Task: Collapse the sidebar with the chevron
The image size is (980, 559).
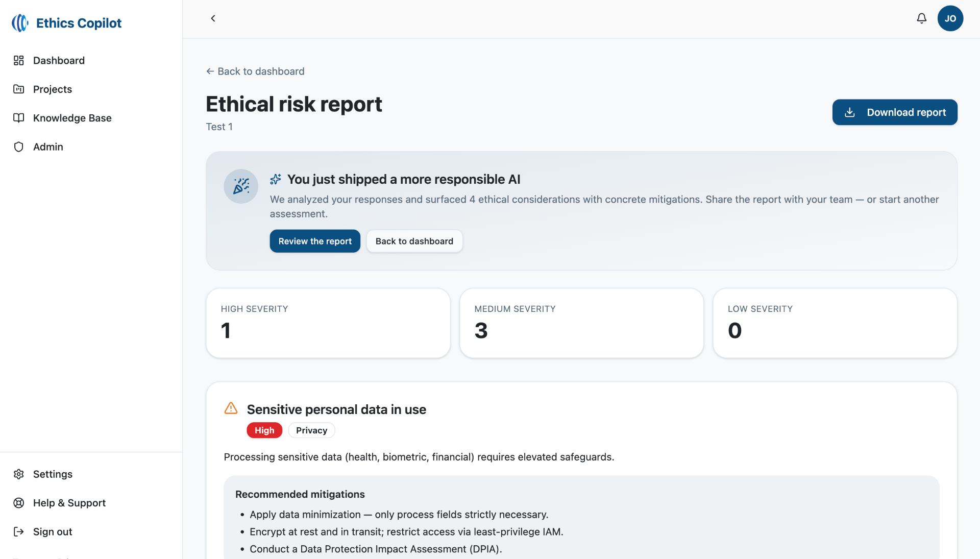Action: pos(213,18)
